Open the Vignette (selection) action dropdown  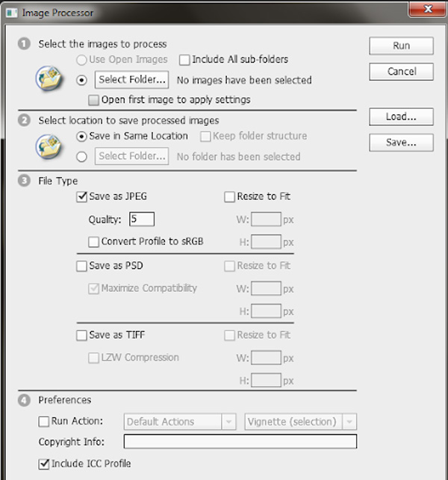pos(301,422)
